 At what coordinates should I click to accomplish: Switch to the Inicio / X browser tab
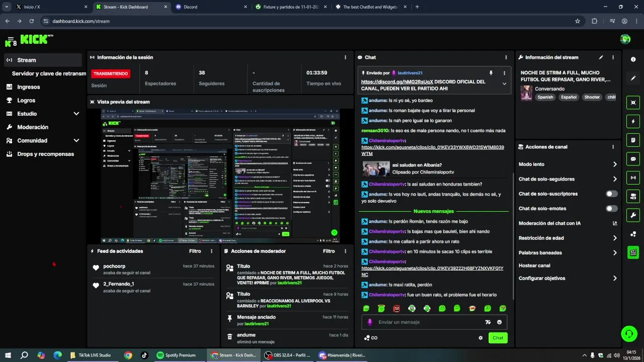click(x=50, y=7)
